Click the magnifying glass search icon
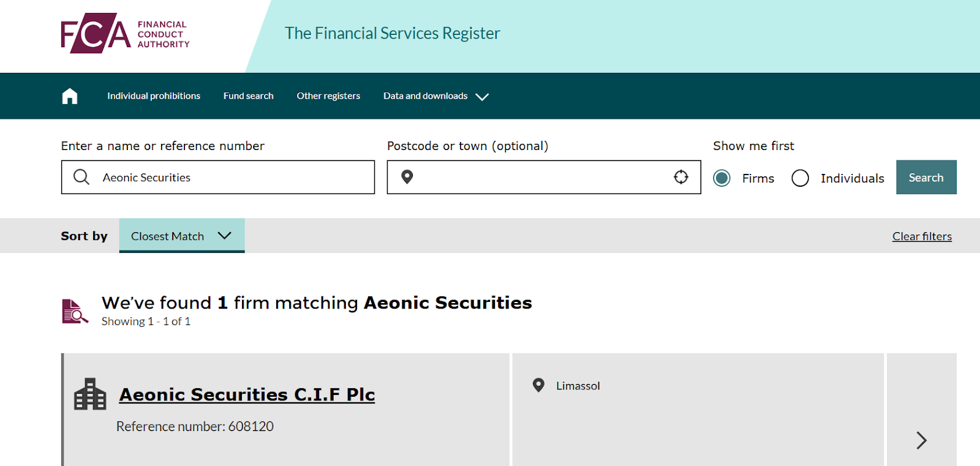 81,178
